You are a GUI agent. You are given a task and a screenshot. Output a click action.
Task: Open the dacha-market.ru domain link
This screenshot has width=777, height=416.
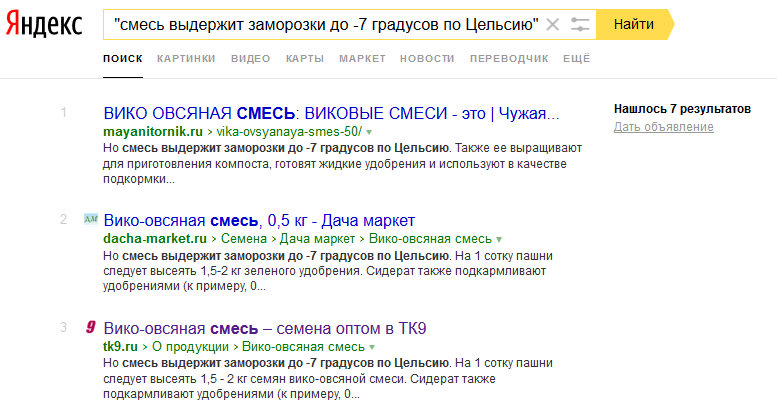[x=155, y=239]
